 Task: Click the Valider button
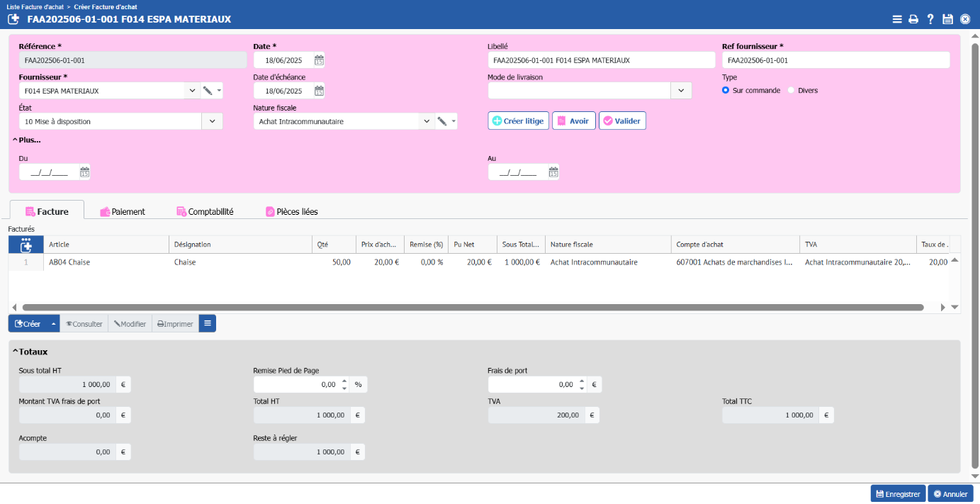click(622, 121)
